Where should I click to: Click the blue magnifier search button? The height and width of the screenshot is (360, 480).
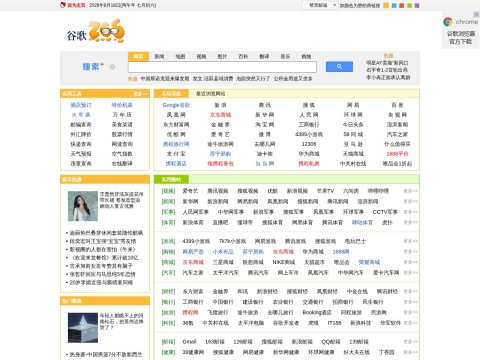(339, 67)
